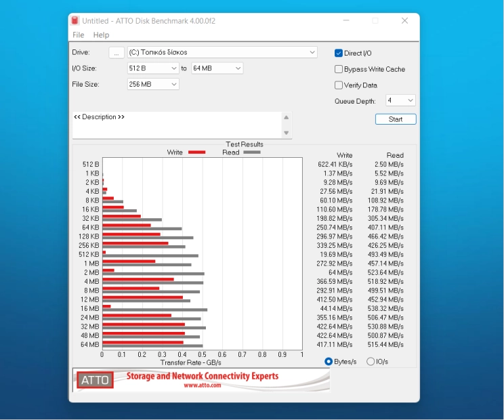Click the 2.50 MB/s read result
Image resolution: width=504 pixels, height=420 pixels.
tap(389, 164)
